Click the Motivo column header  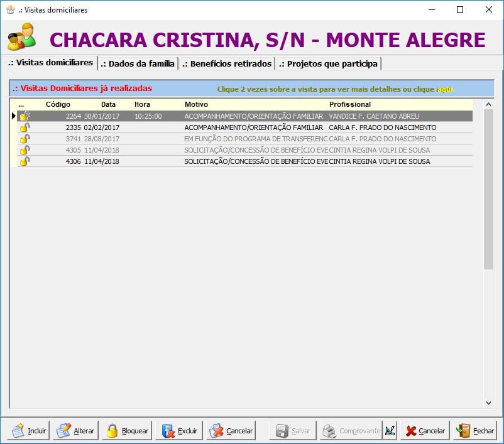196,104
